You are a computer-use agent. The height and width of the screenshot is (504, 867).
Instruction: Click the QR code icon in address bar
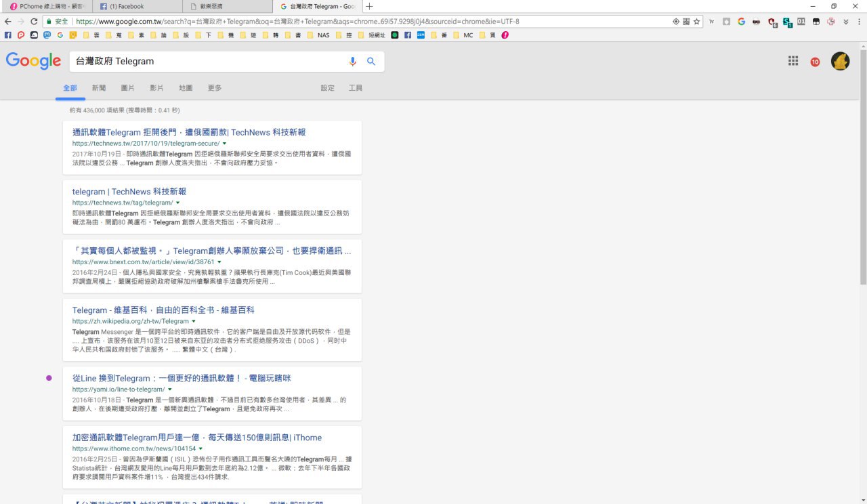point(686,22)
